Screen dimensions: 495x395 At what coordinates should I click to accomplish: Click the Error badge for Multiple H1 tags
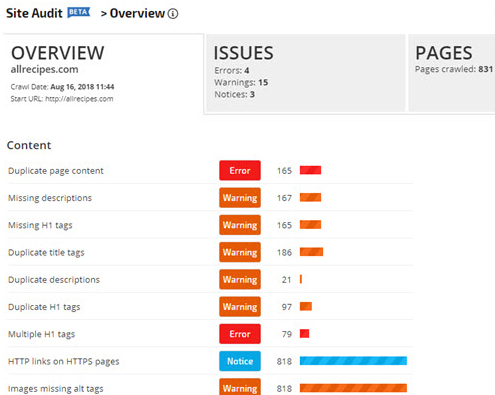(240, 334)
